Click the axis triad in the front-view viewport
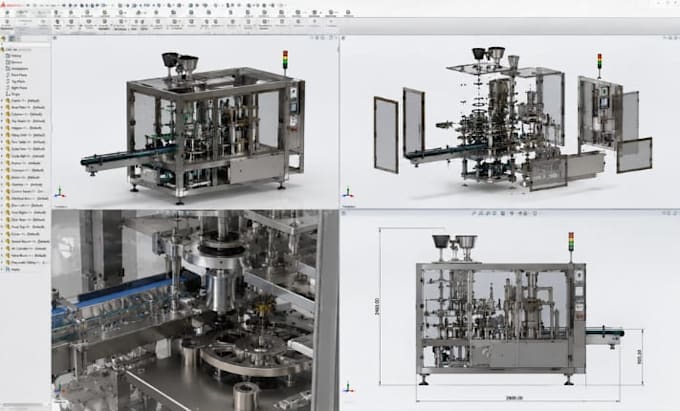Viewport: 680px width, 411px height. [x=348, y=387]
